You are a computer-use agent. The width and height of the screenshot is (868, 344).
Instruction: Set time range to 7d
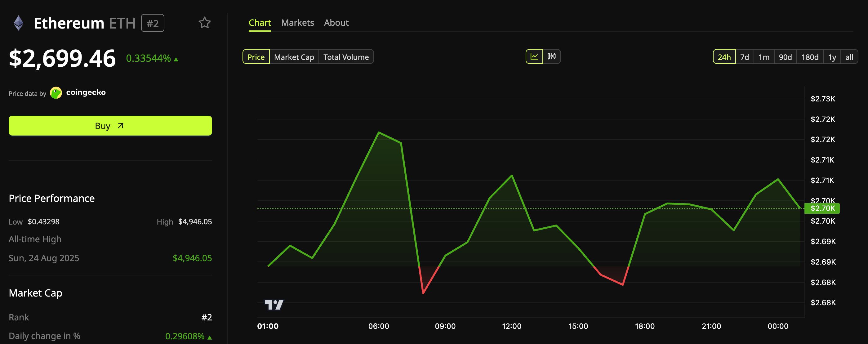click(x=745, y=57)
